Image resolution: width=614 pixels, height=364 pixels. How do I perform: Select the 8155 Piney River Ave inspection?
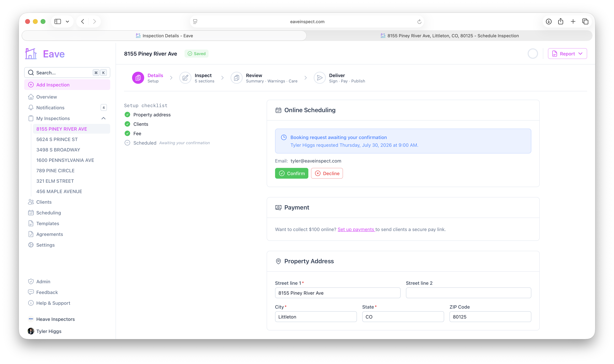pos(71,129)
